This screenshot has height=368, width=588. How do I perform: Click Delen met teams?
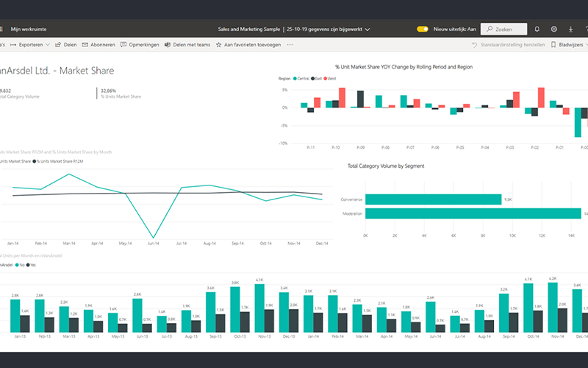click(187, 44)
